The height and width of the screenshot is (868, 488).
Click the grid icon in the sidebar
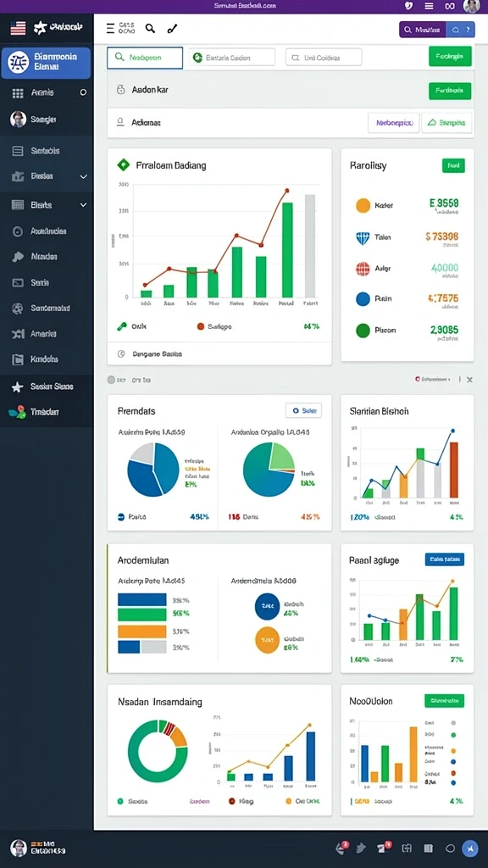pos(18,93)
